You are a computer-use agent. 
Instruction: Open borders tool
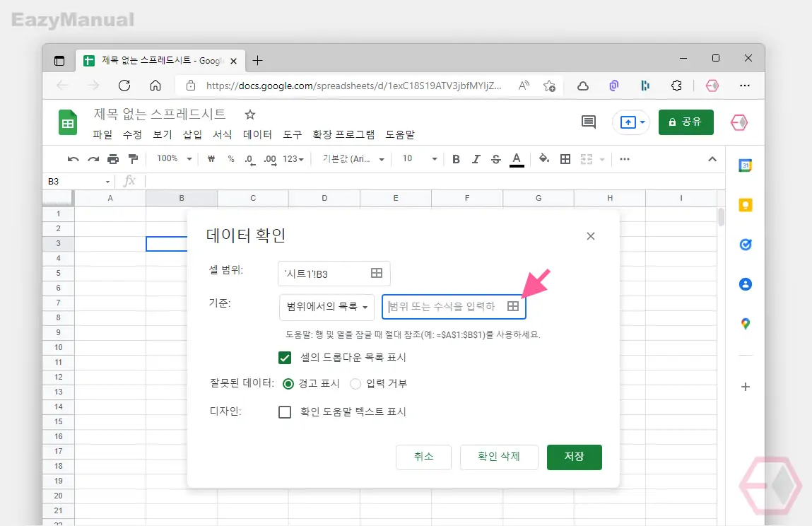(565, 159)
